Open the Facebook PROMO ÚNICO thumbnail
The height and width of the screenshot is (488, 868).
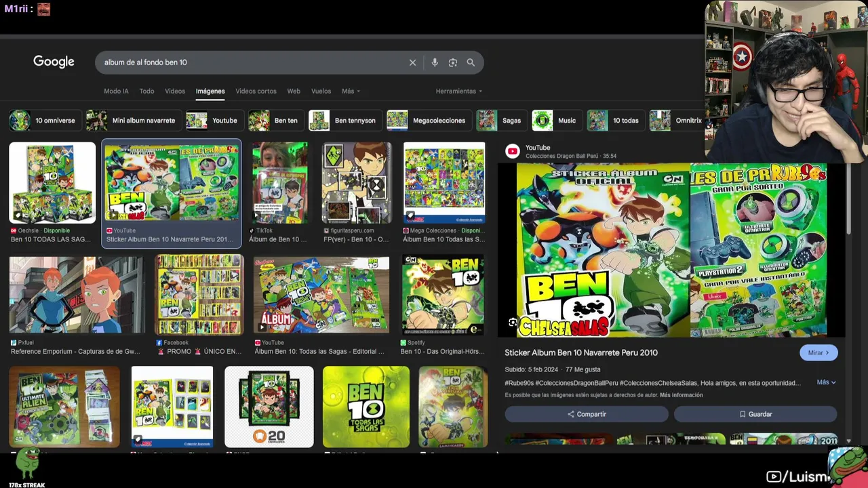pyautogui.click(x=199, y=295)
